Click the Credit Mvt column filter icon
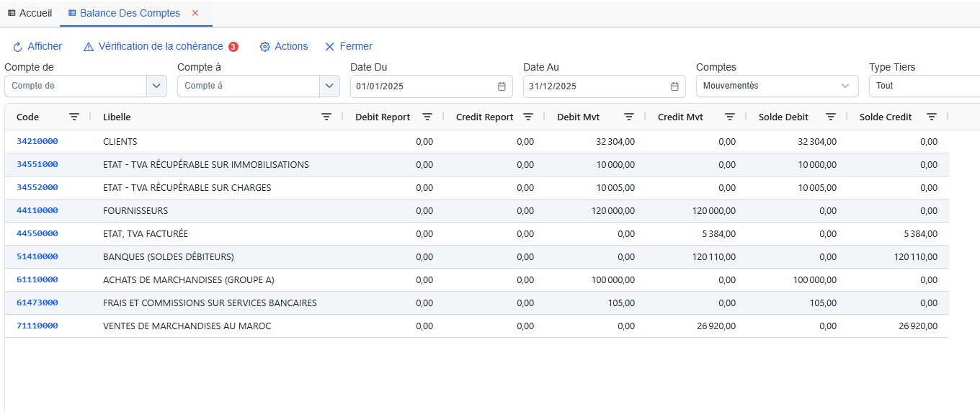The width and height of the screenshot is (980, 412). click(x=730, y=117)
